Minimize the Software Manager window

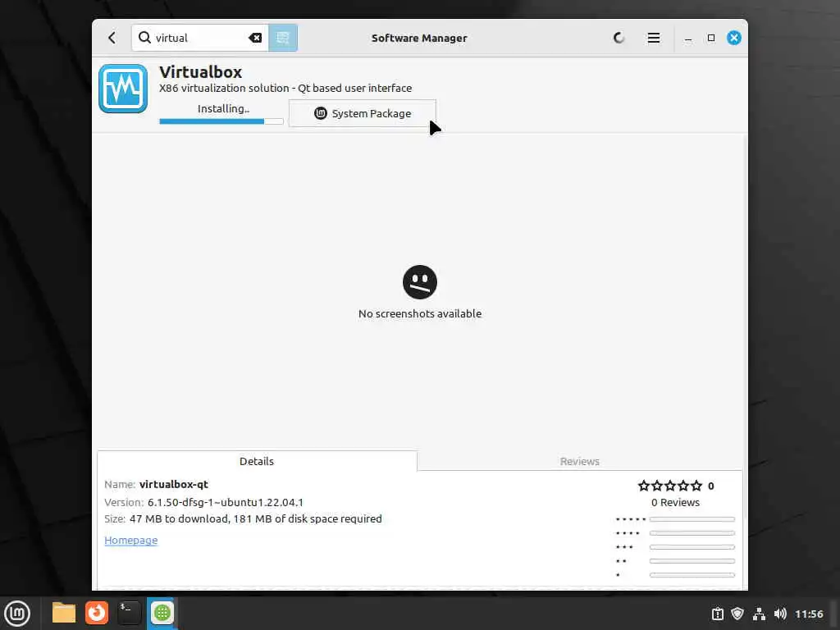point(688,38)
